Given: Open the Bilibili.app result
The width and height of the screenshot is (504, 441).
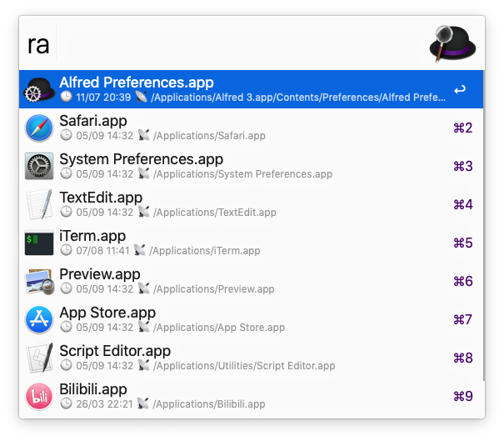Looking at the screenshot, I should [251, 396].
